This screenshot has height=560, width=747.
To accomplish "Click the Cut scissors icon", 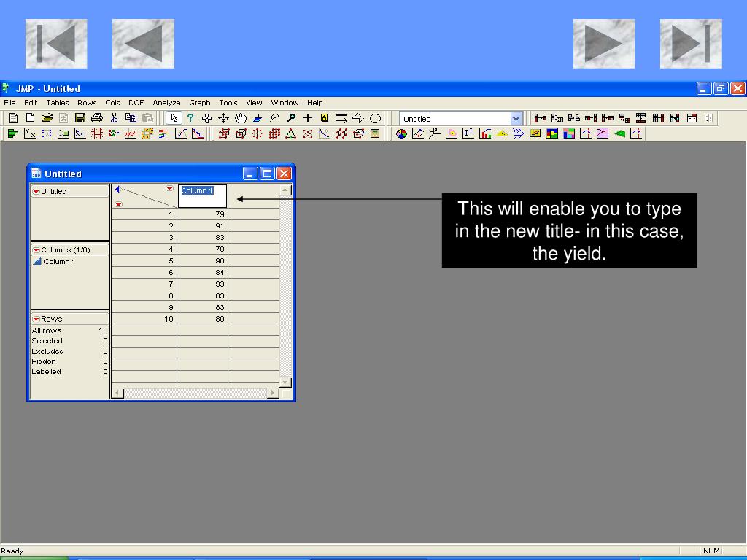I will [x=114, y=117].
